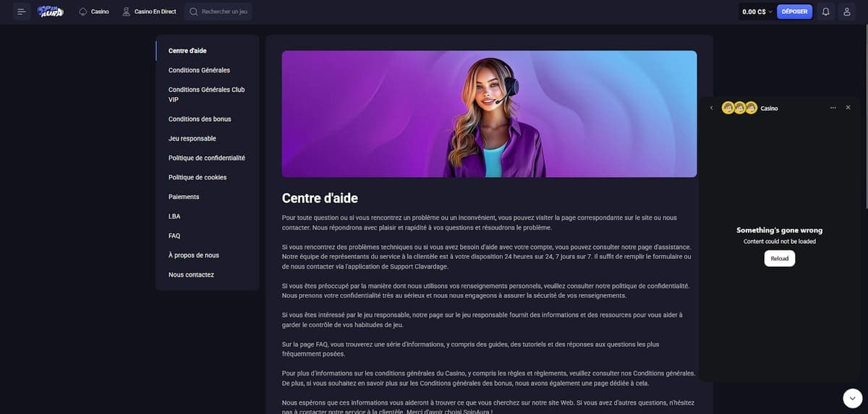Screen dimensions: 868x414
Task: Open Conditions Générales Club VIP
Action: coord(208,94)
